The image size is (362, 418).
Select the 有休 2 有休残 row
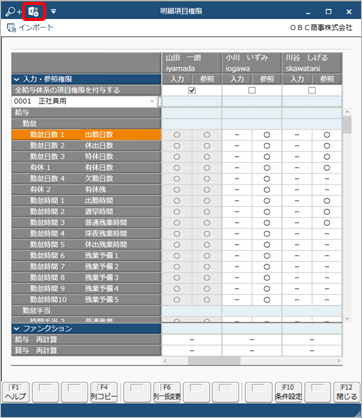pyautogui.click(x=86, y=190)
